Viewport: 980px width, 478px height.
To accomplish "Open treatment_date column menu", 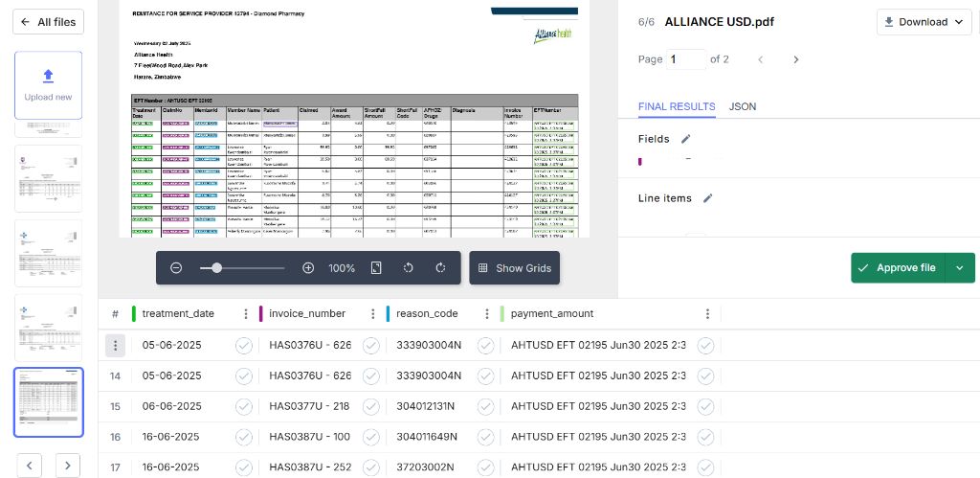I will [x=246, y=313].
